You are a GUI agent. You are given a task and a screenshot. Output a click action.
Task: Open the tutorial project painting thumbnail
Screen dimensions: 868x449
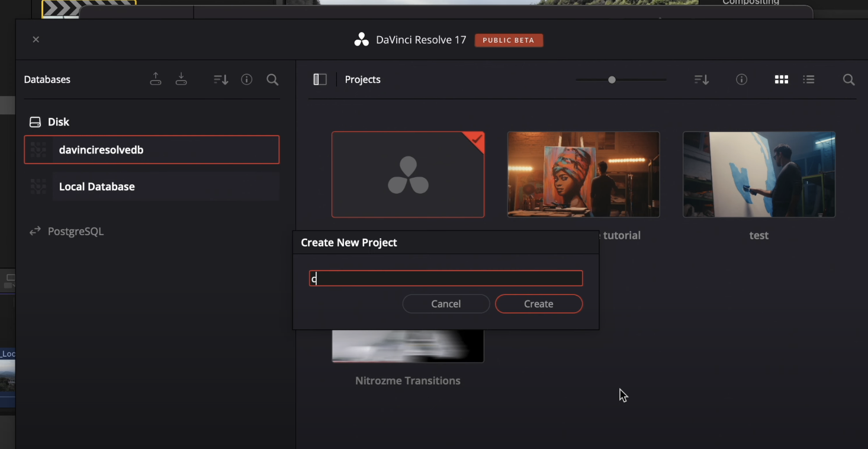(x=583, y=175)
